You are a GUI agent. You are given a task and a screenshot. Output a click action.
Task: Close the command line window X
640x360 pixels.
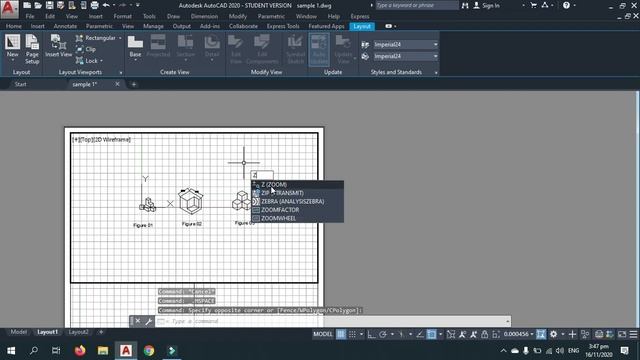click(138, 321)
